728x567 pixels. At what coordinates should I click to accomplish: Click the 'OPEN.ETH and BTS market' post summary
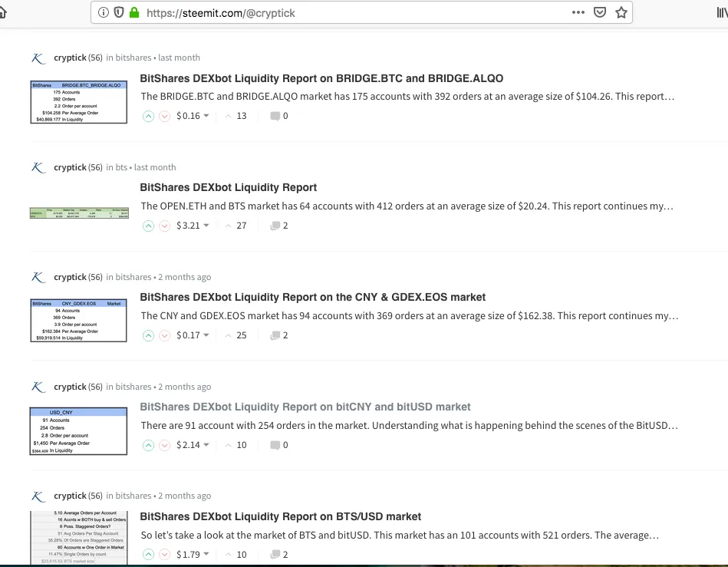click(x=407, y=206)
